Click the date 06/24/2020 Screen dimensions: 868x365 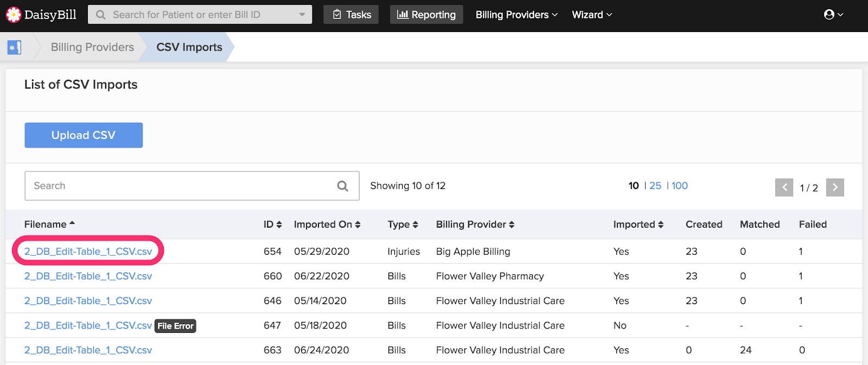tap(322, 350)
